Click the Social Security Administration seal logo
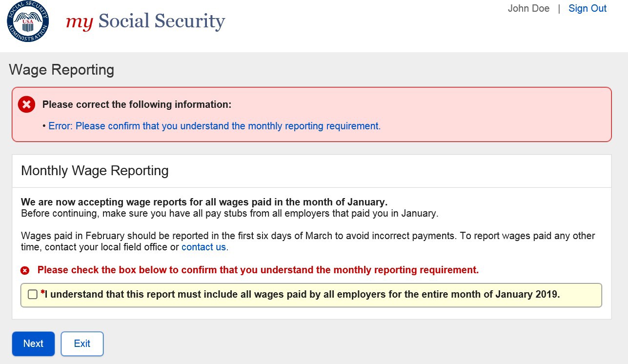628x364 pixels. point(28,21)
